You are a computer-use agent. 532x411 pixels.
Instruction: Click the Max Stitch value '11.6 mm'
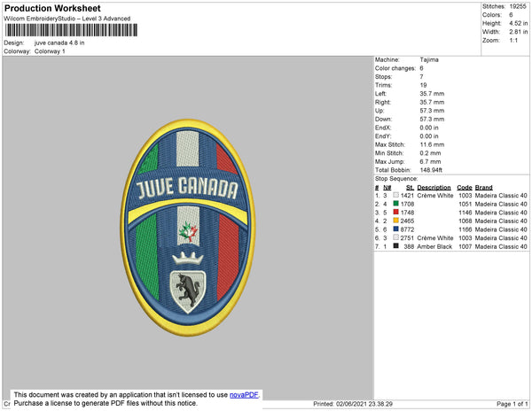tap(432, 144)
